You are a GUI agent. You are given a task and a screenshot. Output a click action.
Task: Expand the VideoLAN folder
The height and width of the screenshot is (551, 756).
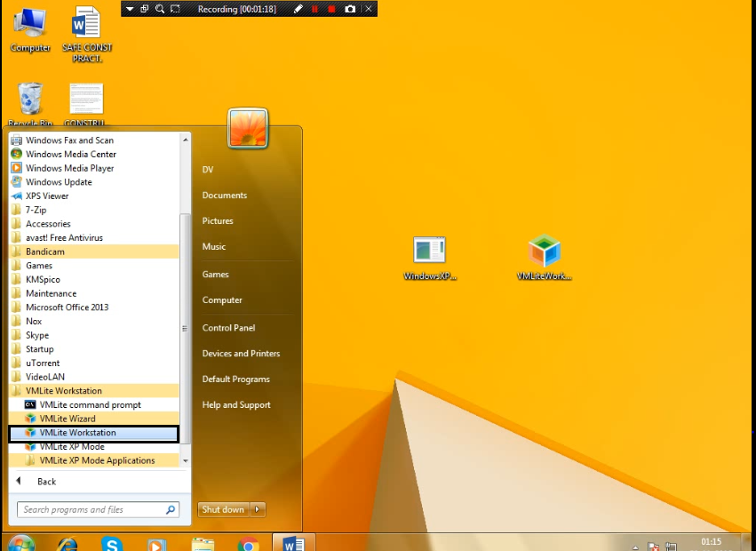point(94,377)
